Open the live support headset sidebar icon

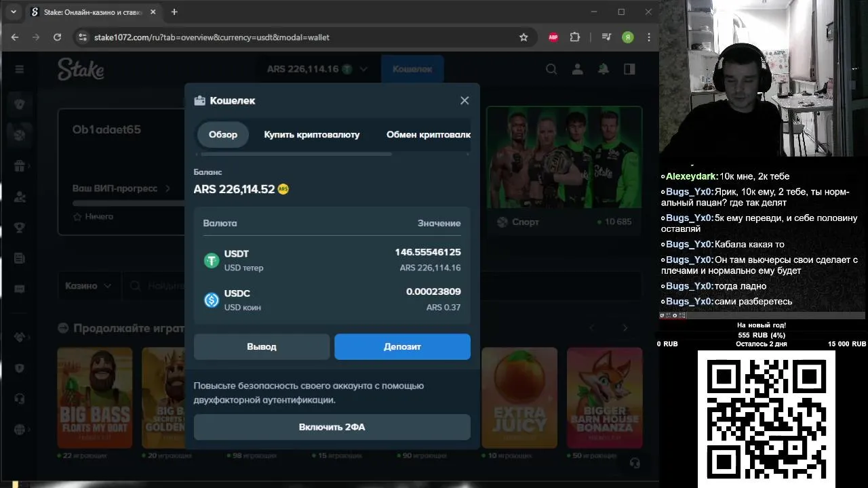click(19, 399)
